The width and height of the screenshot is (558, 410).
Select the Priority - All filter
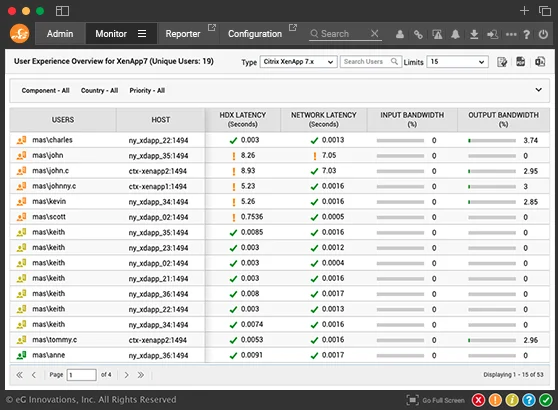(x=147, y=90)
